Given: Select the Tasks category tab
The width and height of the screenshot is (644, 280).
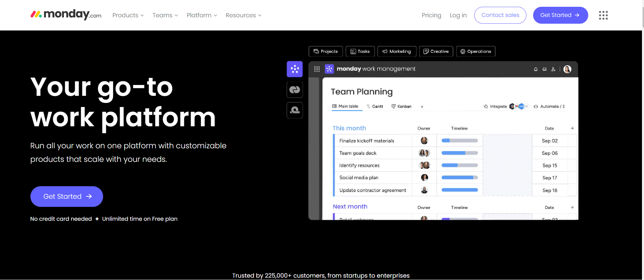Looking at the screenshot, I should 360,51.
